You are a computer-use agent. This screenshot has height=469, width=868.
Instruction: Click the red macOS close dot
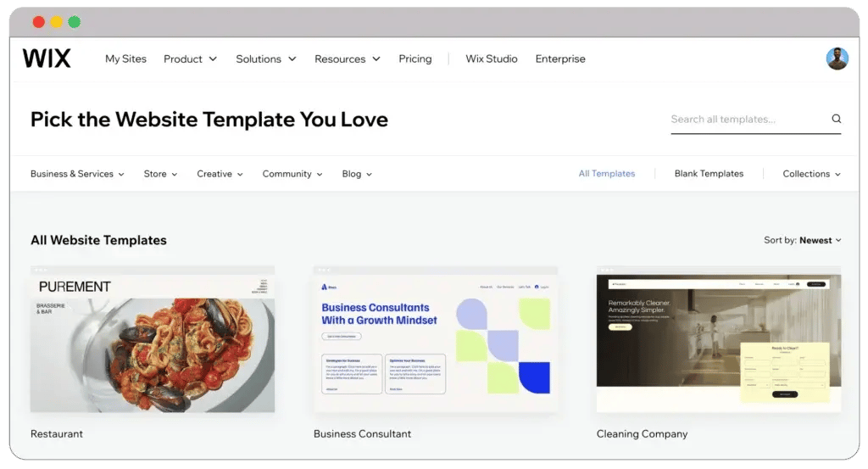[x=39, y=22]
